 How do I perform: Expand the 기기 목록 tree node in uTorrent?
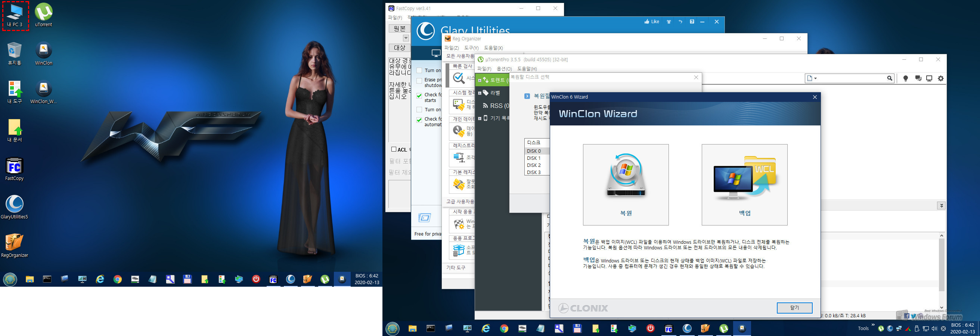pyautogui.click(x=480, y=118)
